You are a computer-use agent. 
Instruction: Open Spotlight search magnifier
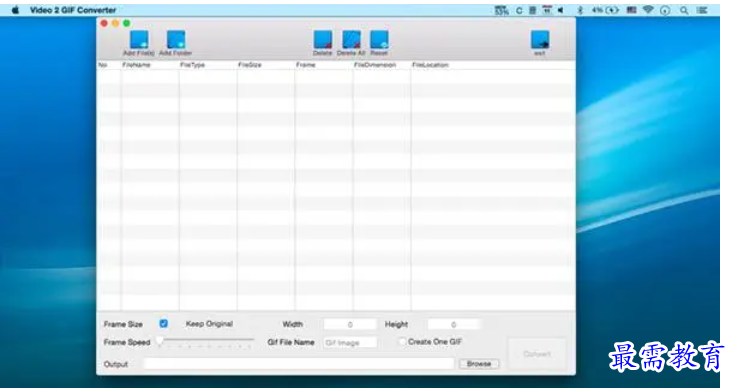(x=684, y=10)
